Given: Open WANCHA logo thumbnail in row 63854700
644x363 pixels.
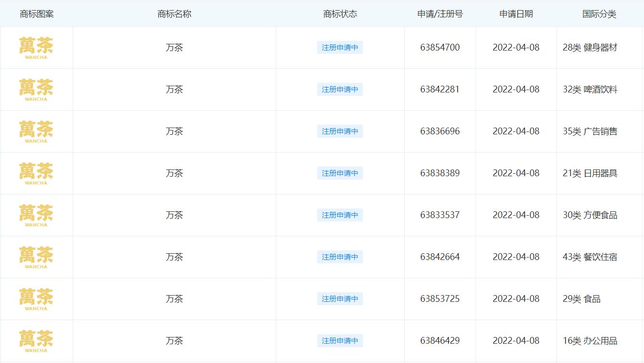Looking at the screenshot, I should point(36,48).
